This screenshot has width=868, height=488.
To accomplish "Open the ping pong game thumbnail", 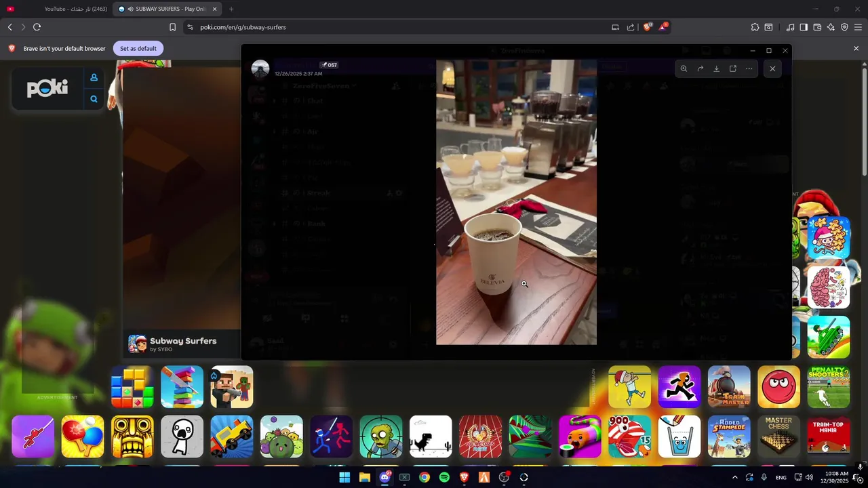I will pos(83,436).
